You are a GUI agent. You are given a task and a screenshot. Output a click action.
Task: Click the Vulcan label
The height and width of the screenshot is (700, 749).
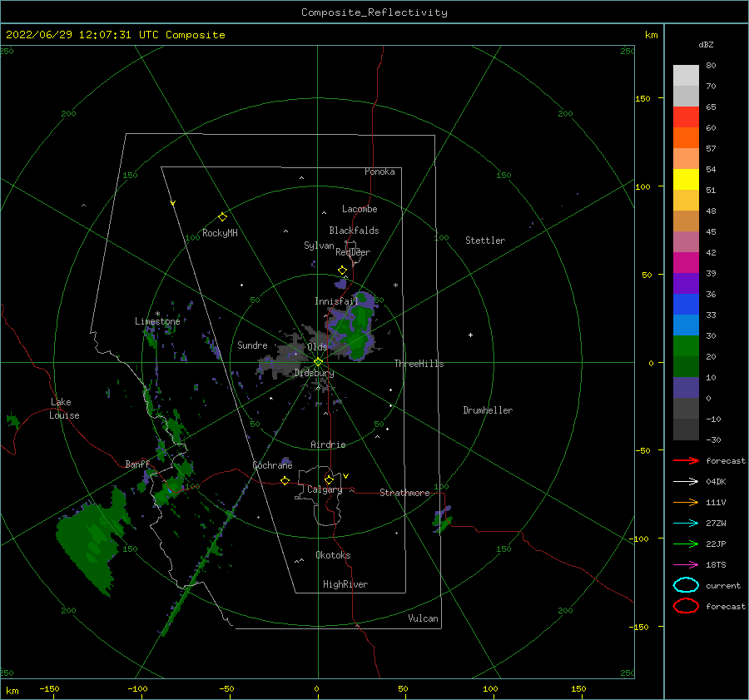[423, 618]
